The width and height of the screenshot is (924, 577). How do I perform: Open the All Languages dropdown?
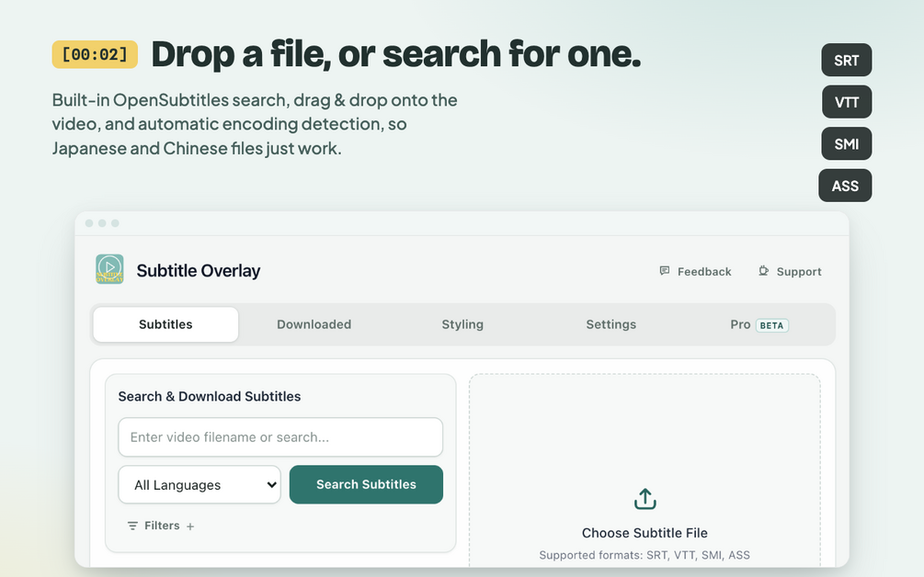pos(200,484)
